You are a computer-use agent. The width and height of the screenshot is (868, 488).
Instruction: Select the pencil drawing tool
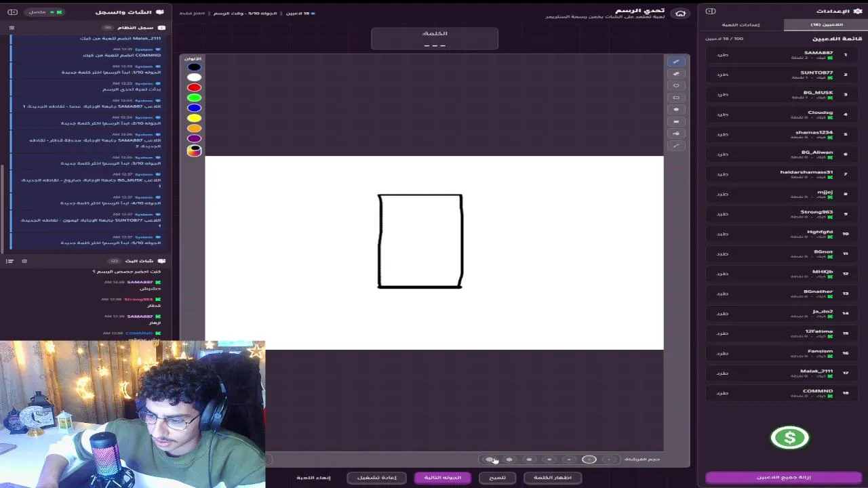point(676,62)
